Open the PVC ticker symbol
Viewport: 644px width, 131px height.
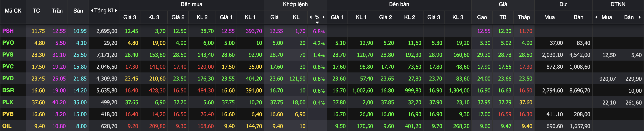pos(8,66)
